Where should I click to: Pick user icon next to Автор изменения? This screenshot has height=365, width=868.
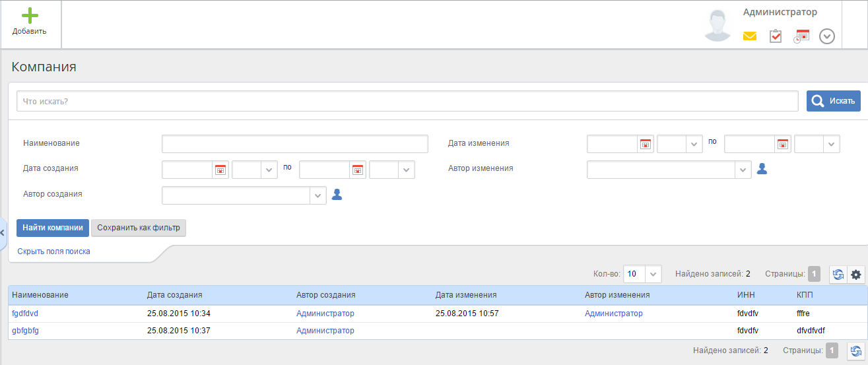(x=762, y=169)
